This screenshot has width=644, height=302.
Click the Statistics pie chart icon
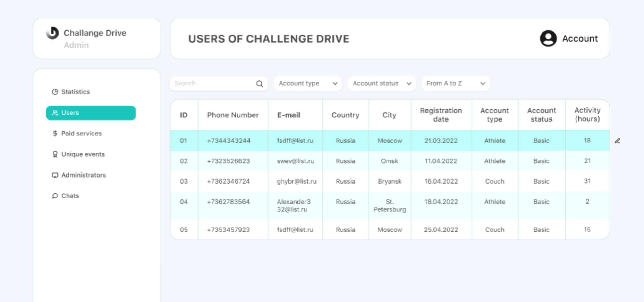click(x=55, y=92)
